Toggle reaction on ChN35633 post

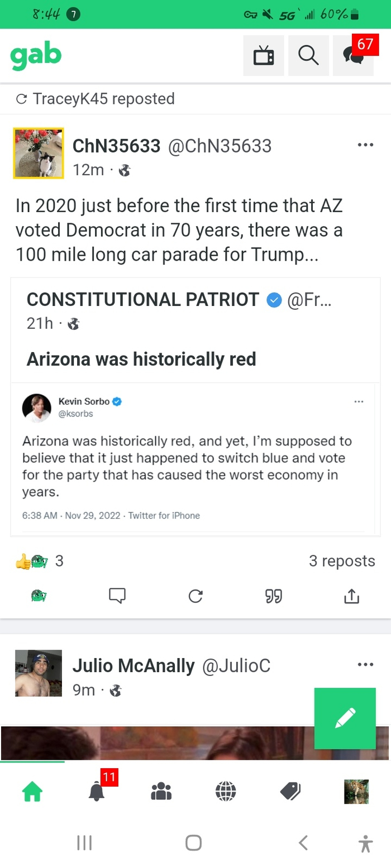point(39,596)
